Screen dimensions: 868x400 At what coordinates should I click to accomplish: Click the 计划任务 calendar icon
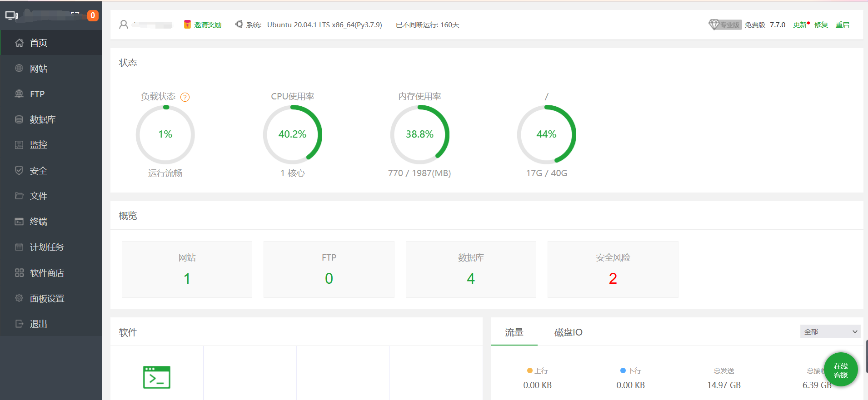19,247
